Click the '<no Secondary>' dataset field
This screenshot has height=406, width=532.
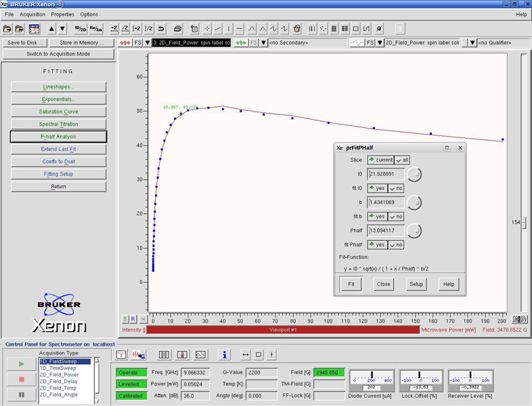[308, 43]
